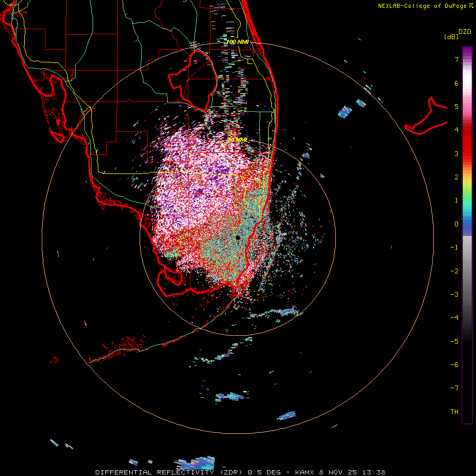This screenshot has width=476, height=476.
Task: Click the -7 tick label on color scale
Action: [x=454, y=388]
